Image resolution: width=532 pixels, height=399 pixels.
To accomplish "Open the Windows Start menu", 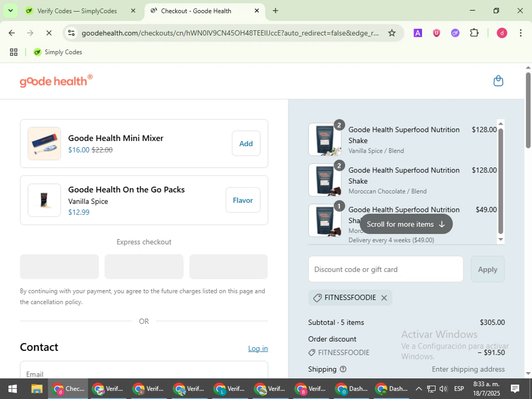I will pos(12,389).
